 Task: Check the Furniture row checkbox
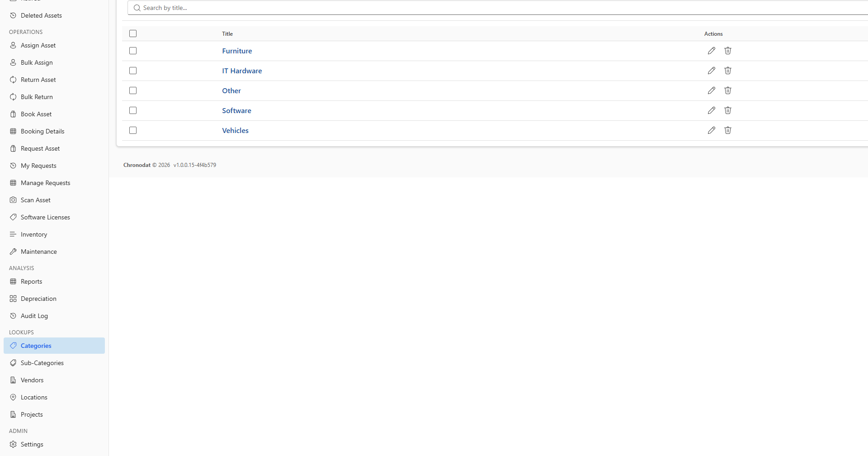[133, 51]
